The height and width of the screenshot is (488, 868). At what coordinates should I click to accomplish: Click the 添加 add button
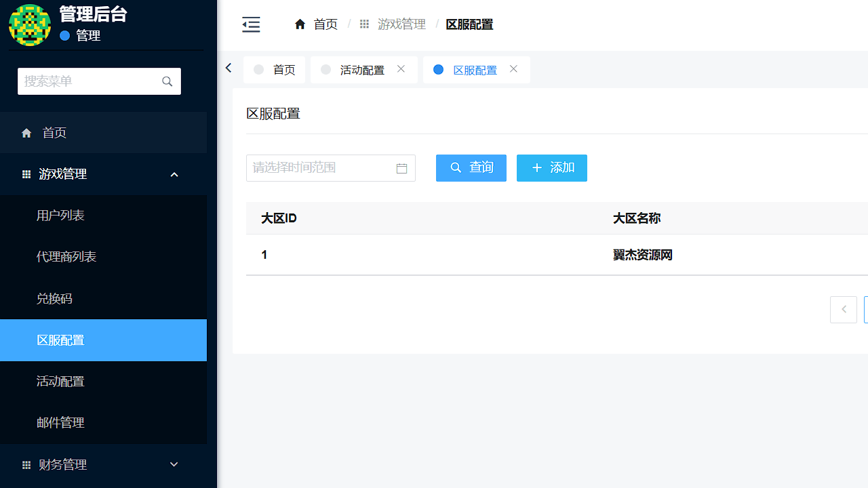pyautogui.click(x=551, y=167)
